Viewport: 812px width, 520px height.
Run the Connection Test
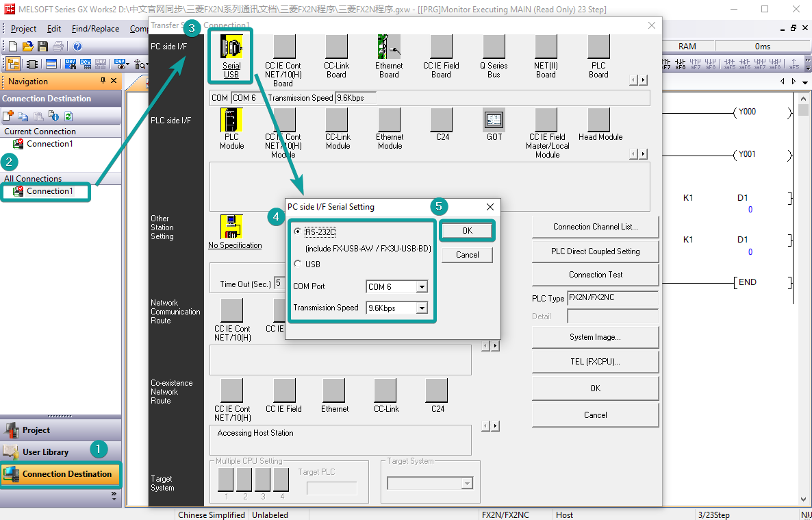595,275
